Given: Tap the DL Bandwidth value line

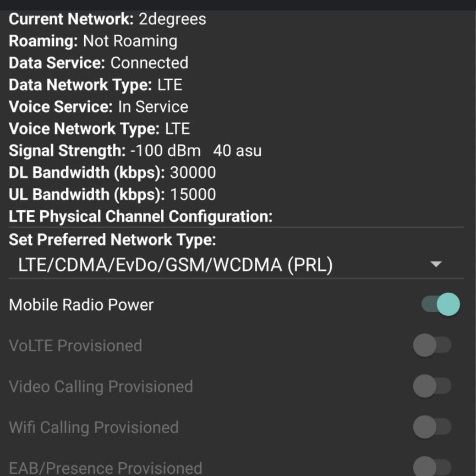Looking at the screenshot, I should (112, 173).
